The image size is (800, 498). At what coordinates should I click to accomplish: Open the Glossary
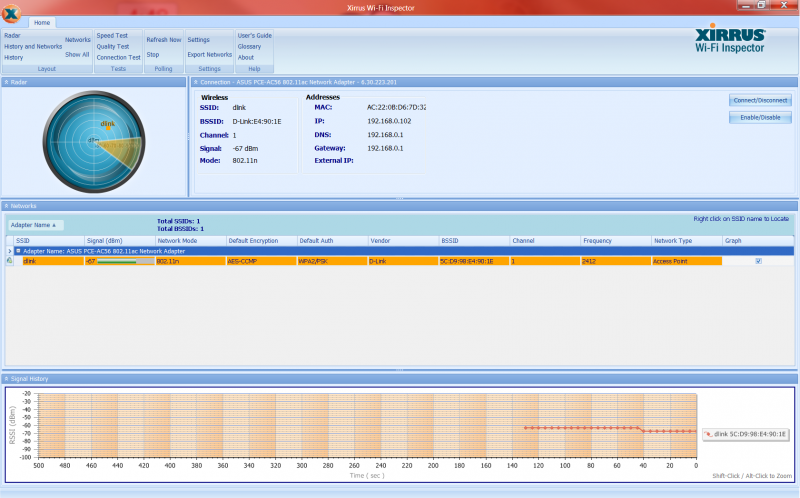pyautogui.click(x=249, y=46)
